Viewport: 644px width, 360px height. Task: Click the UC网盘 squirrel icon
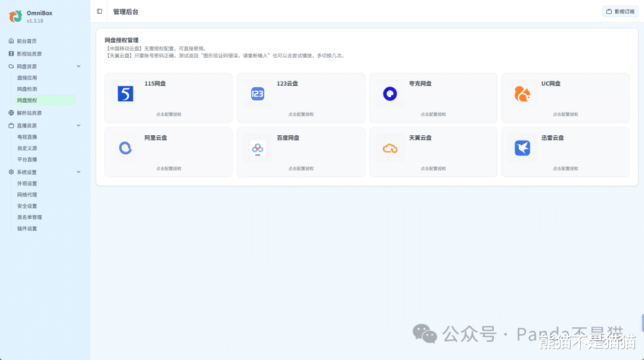522,94
